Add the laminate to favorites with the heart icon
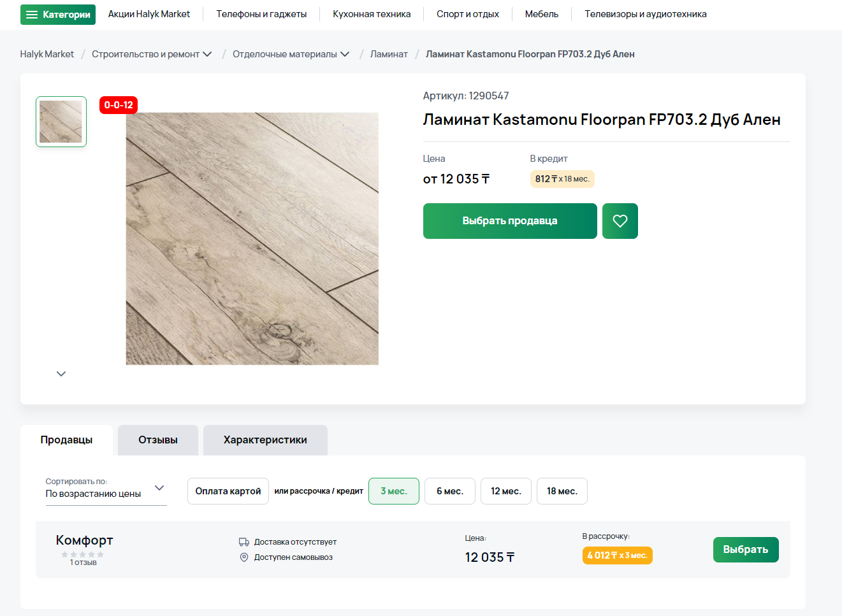This screenshot has width=842, height=616. (x=620, y=221)
